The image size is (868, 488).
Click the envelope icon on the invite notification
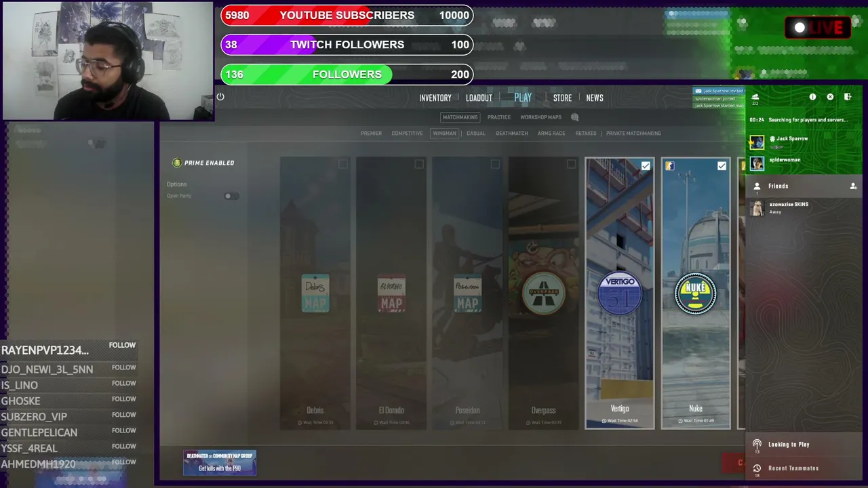(698, 91)
